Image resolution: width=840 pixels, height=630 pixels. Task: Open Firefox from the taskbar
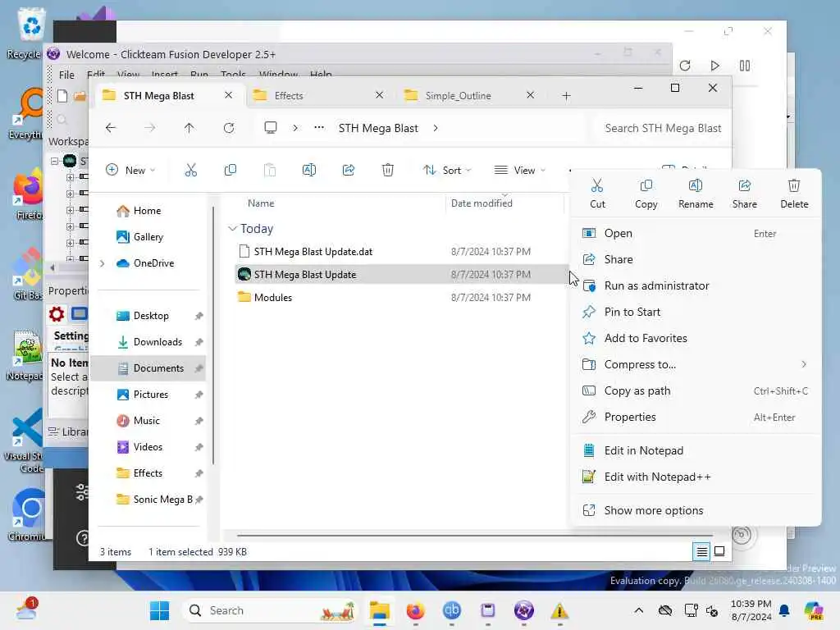coord(415,610)
